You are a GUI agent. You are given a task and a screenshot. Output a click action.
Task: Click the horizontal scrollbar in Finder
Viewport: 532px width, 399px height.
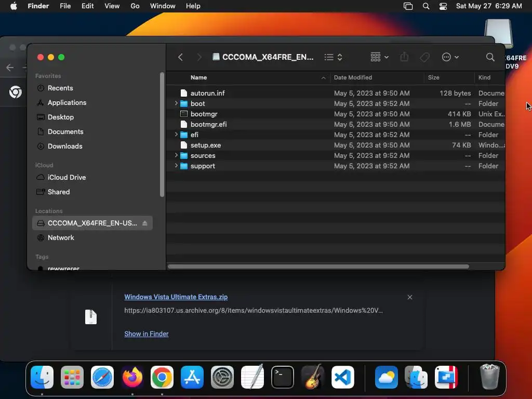coord(318,267)
